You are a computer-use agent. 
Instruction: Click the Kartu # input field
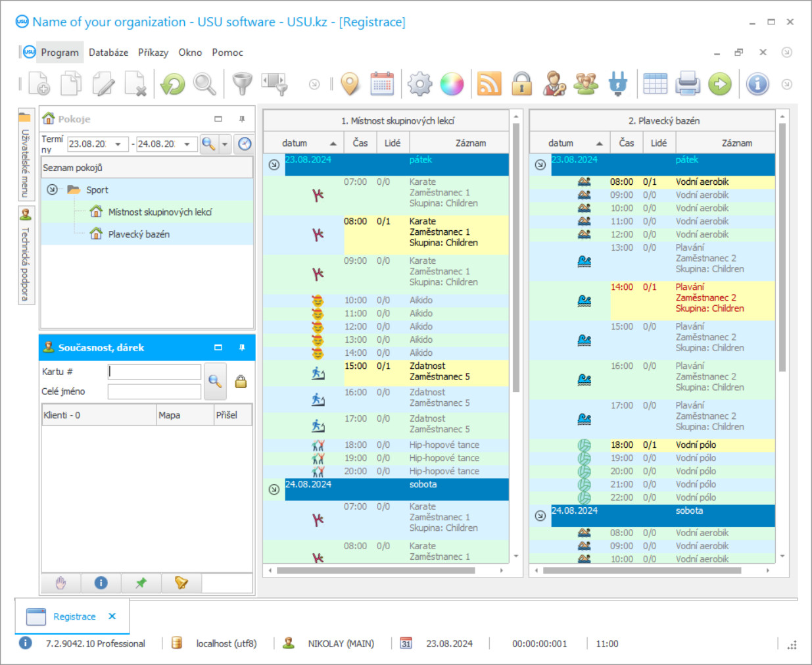[155, 372]
